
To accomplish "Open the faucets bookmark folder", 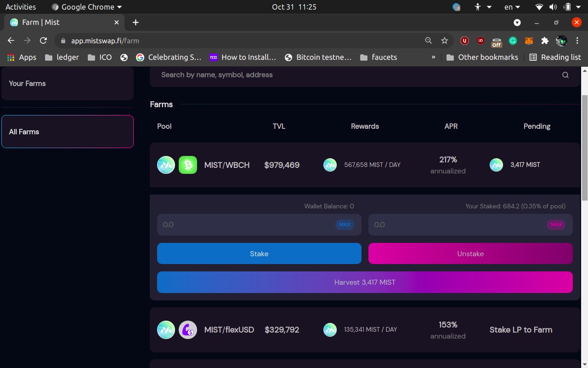I will point(379,57).
